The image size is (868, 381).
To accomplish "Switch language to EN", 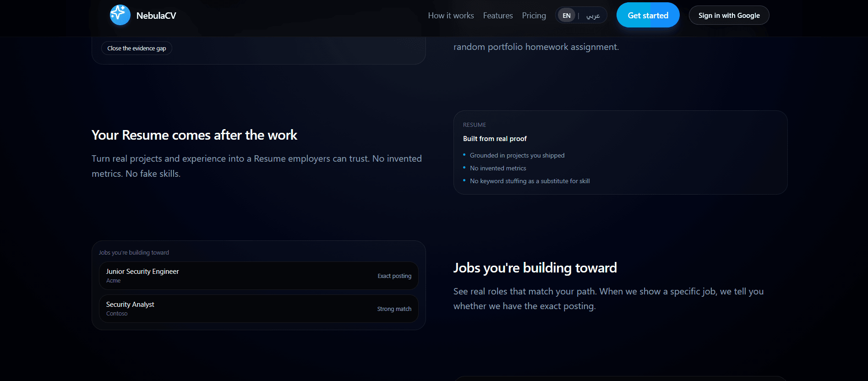I will coord(567,16).
